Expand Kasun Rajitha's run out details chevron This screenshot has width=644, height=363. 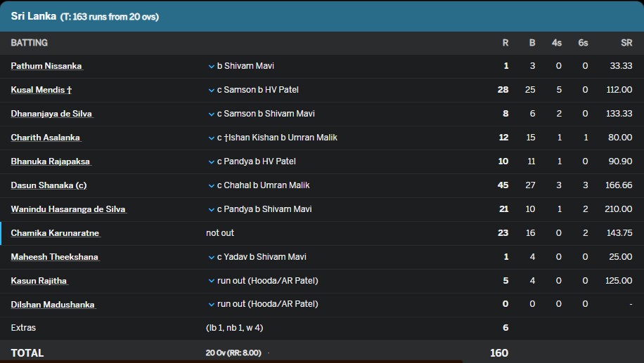211,281
